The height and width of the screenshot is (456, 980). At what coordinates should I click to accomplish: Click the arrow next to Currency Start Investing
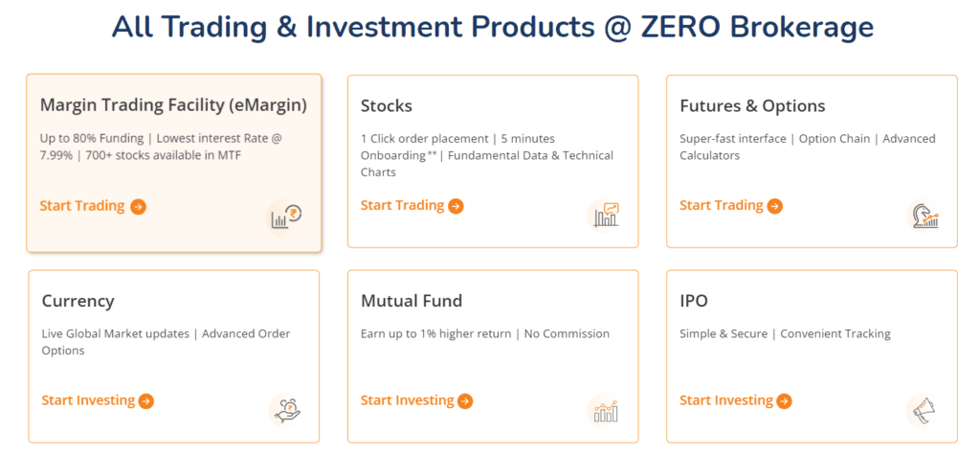(146, 401)
